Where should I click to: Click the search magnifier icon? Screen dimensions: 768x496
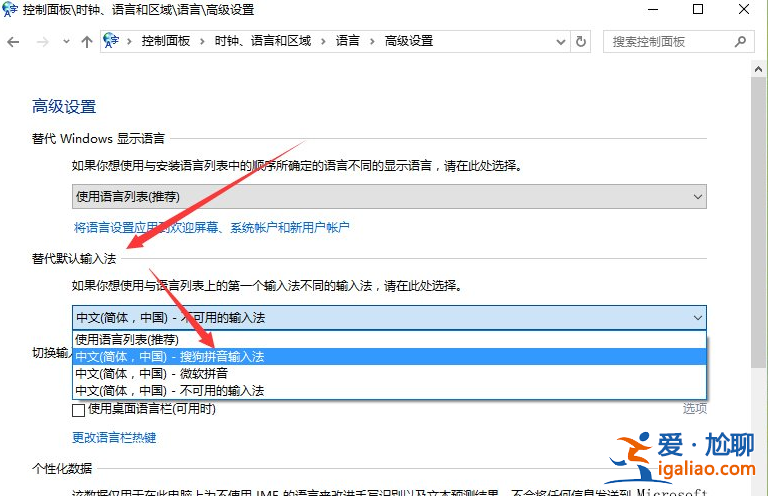pyautogui.click(x=740, y=42)
